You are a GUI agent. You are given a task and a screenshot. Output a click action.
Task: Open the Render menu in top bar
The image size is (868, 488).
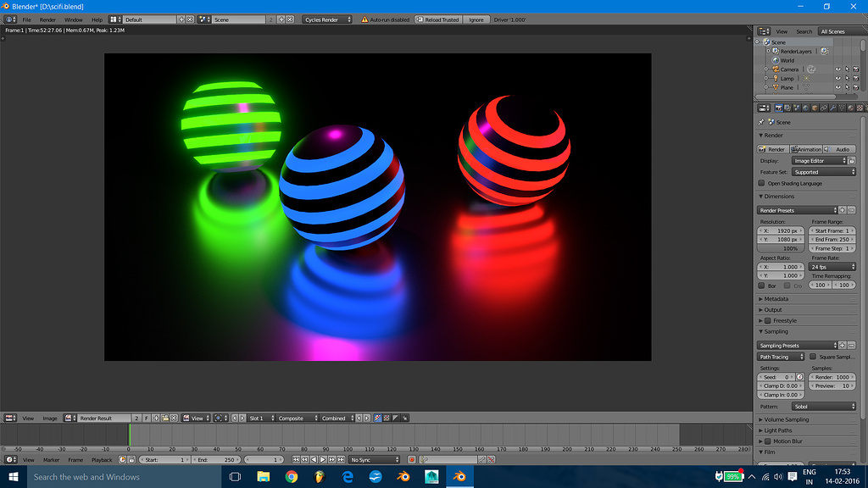coord(47,19)
